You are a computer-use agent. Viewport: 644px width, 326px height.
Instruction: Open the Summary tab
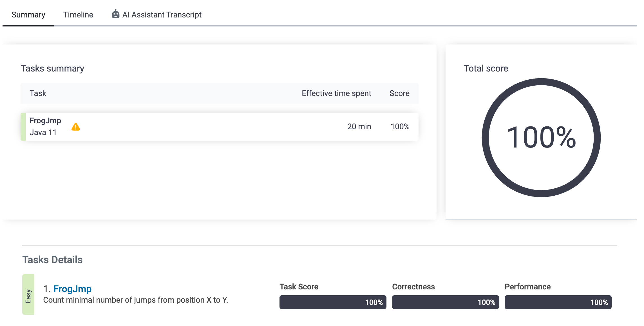tap(28, 15)
